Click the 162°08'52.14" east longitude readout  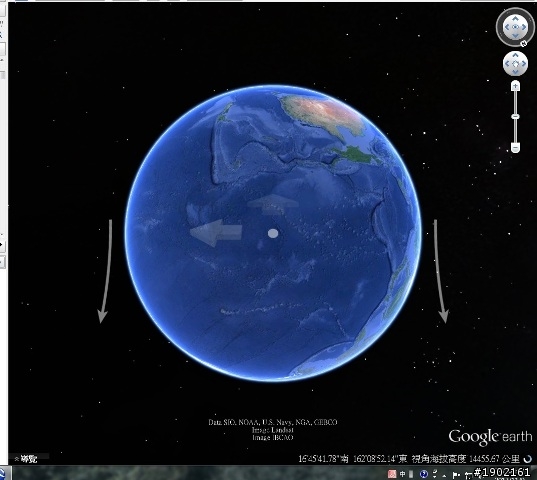coord(379,459)
